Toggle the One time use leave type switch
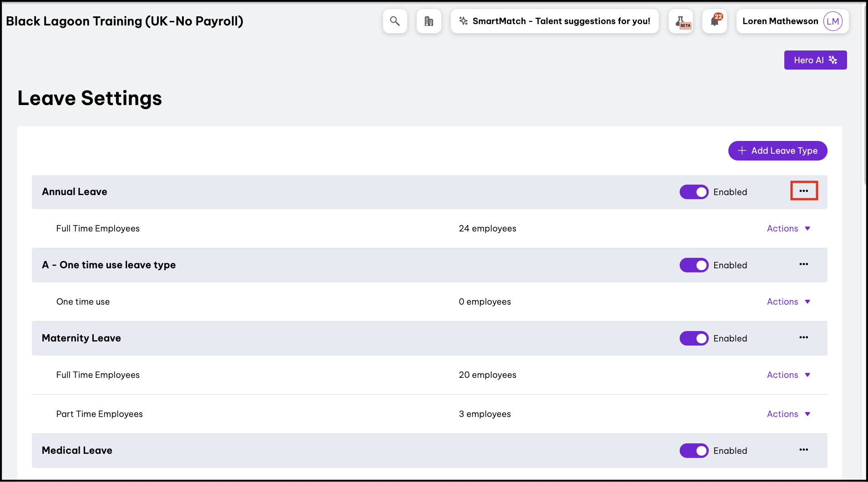 tap(694, 265)
